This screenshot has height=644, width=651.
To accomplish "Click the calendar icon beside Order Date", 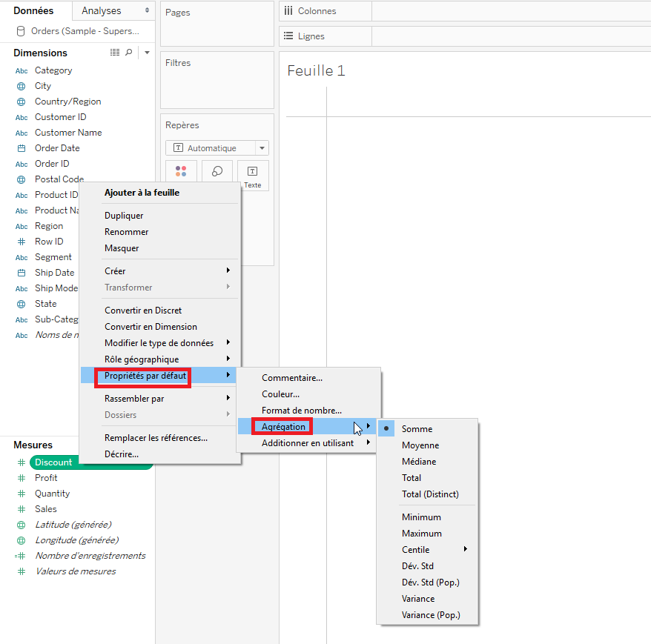I will click(21, 148).
